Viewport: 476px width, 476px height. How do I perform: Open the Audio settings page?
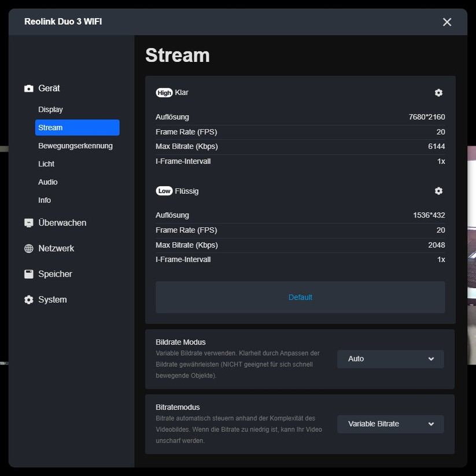[47, 182]
